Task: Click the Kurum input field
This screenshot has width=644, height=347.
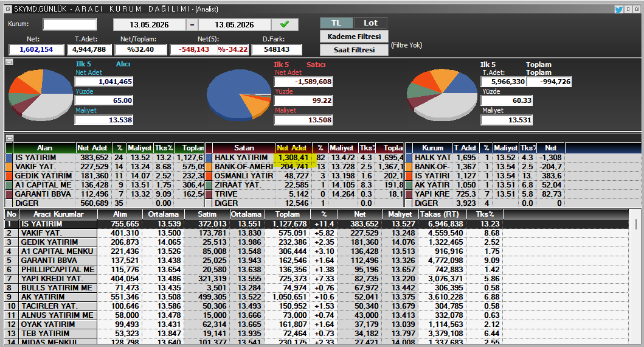Action: click(70, 25)
